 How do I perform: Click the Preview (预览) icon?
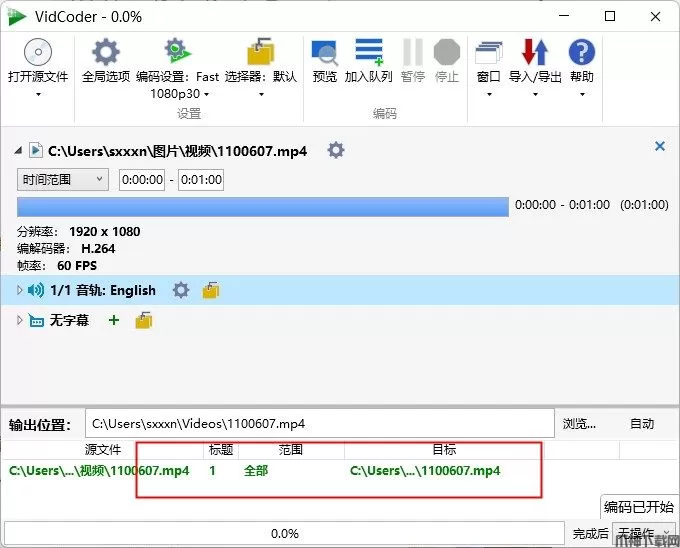[324, 52]
